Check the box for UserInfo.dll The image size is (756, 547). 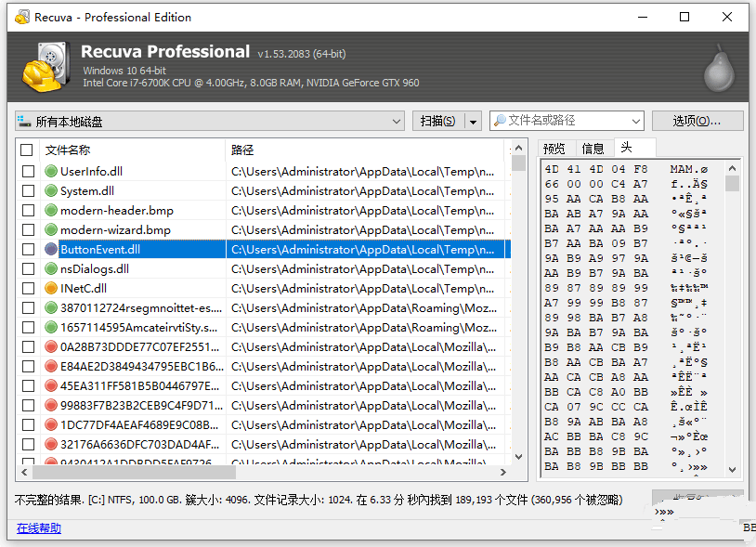(29, 171)
